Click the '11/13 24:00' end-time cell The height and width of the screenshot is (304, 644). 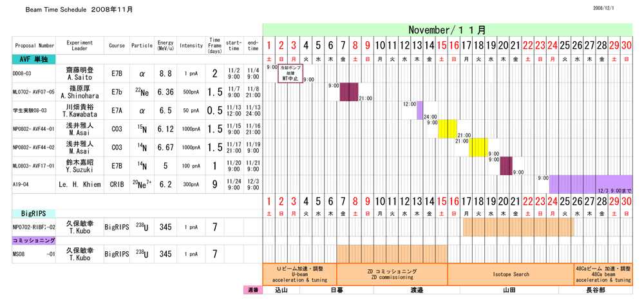253,111
